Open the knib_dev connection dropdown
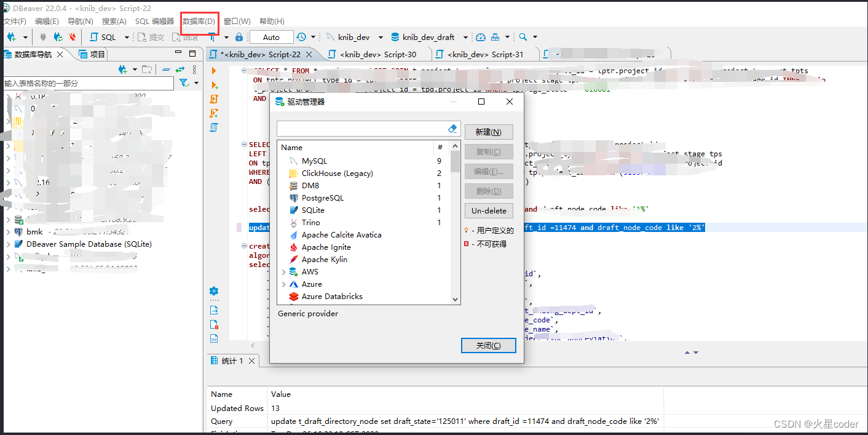Screen dimensions: 868x435 coord(381,38)
